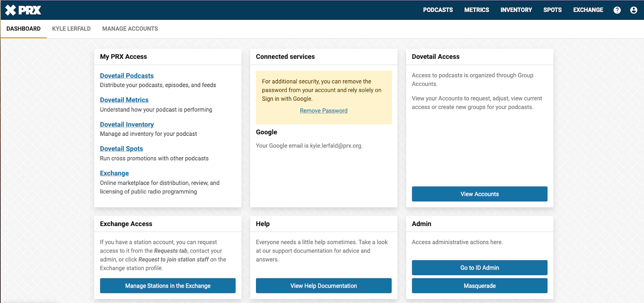Visit the Dovetail Inventory link
644x303 pixels.
point(127,125)
